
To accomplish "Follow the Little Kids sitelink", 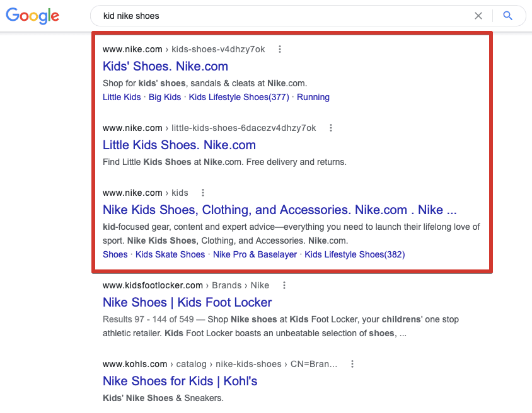I will (122, 97).
